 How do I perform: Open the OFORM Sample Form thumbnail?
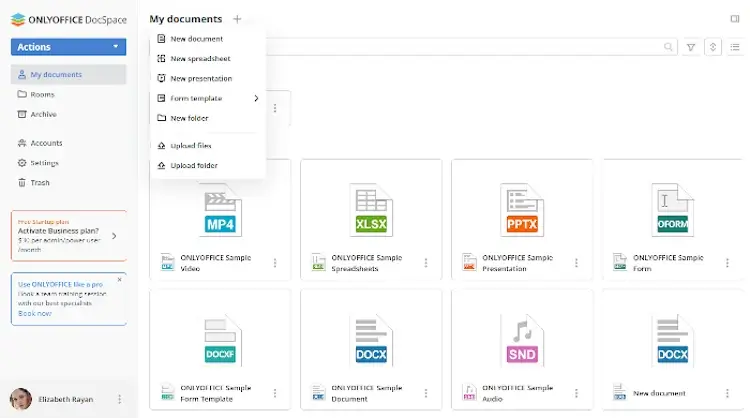[x=673, y=210]
